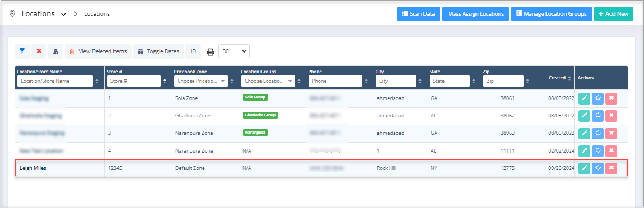This screenshot has height=208, width=644.
Task: Click the Locations breadcrumb link
Action: tap(97, 13)
